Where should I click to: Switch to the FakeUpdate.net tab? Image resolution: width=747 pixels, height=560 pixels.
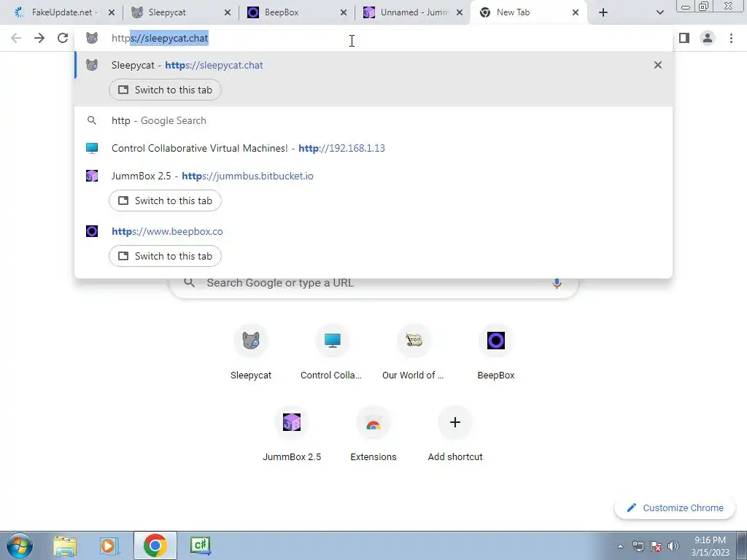[64, 12]
